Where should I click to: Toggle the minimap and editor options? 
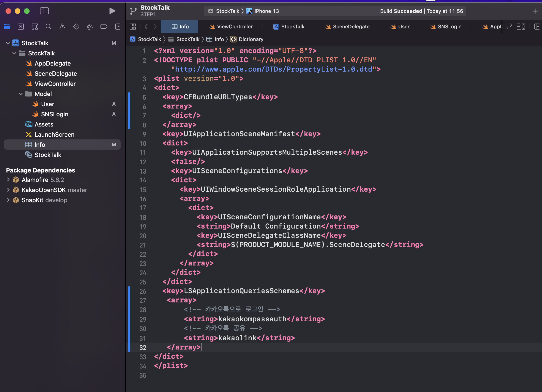pyautogui.click(x=521, y=27)
